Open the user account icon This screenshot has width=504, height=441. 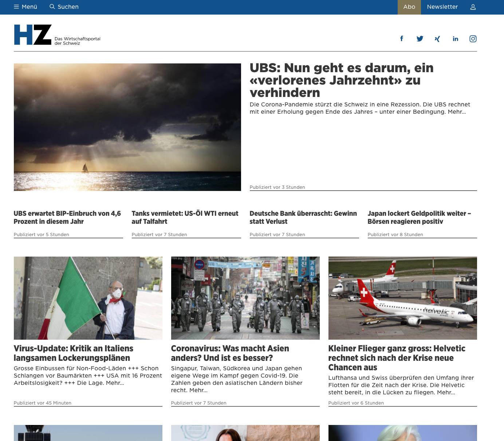473,7
